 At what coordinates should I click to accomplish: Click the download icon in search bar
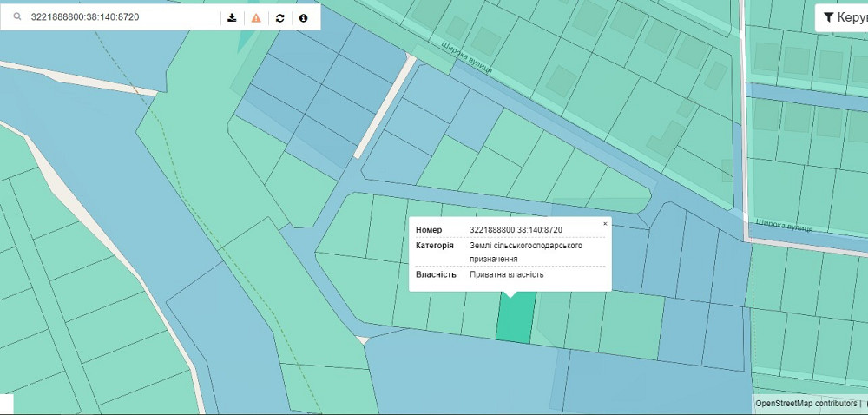click(232, 17)
